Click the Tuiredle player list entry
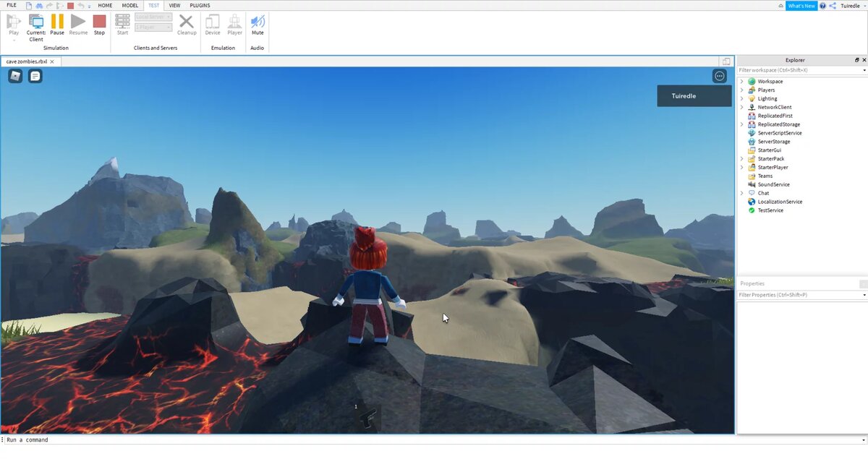 tap(694, 96)
